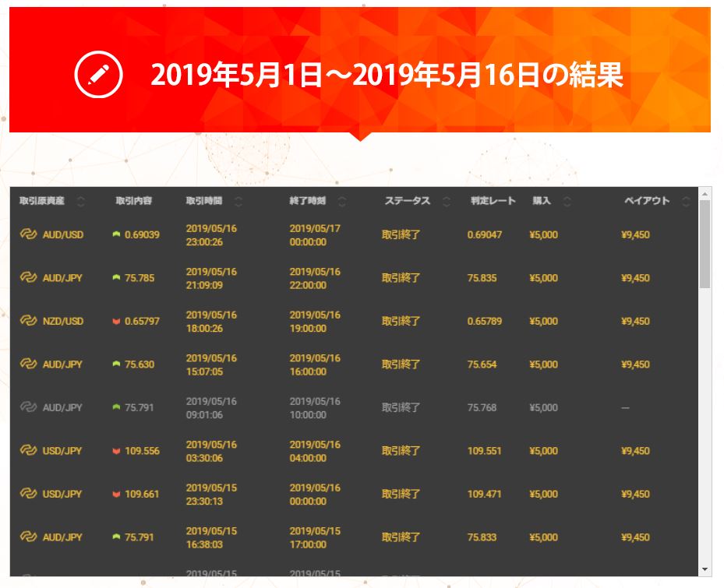Click end time 2019/05/17 00:00:00
Image resolution: width=724 pixels, height=588 pixels.
click(315, 235)
